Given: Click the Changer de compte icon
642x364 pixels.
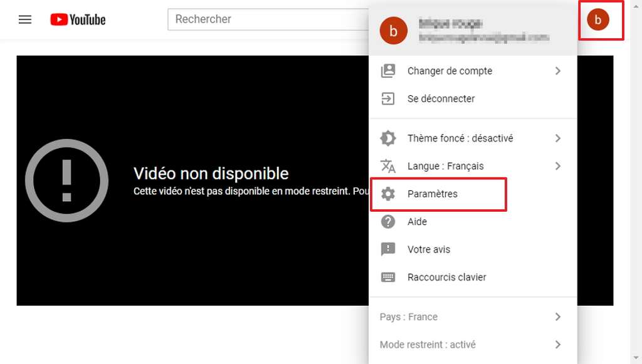Looking at the screenshot, I should (388, 71).
